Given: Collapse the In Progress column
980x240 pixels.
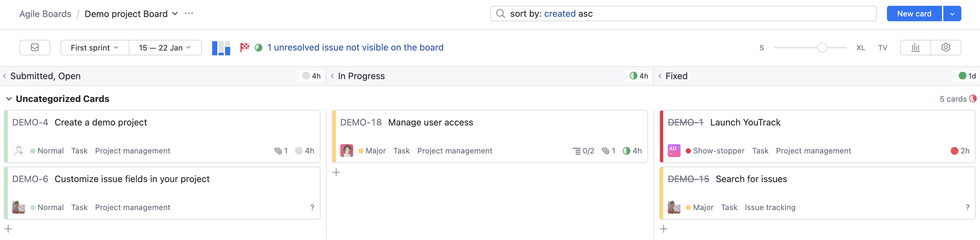Looking at the screenshot, I should pos(332,76).
